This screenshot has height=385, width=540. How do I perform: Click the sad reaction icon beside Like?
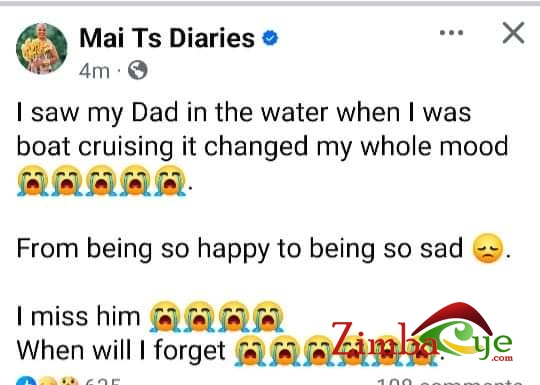click(48, 381)
